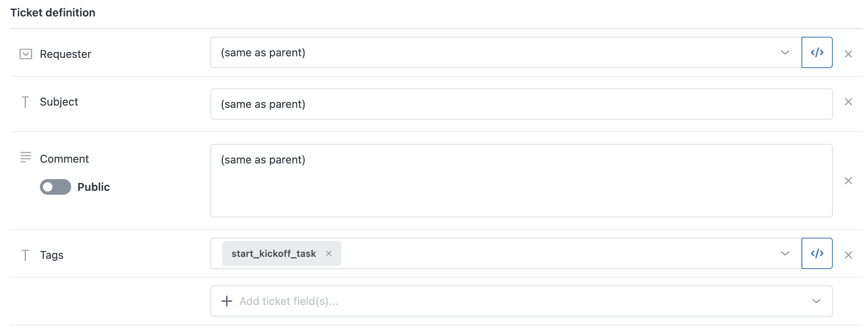This screenshot has height=330, width=868.
Task: Click the code placeholder icon for Tags
Action: 817,253
